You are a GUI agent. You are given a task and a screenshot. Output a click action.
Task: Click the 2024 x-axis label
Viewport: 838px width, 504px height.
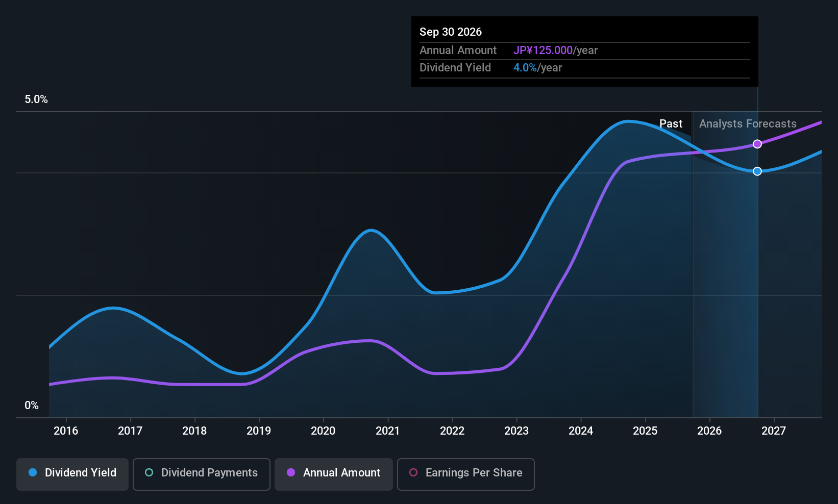581,431
